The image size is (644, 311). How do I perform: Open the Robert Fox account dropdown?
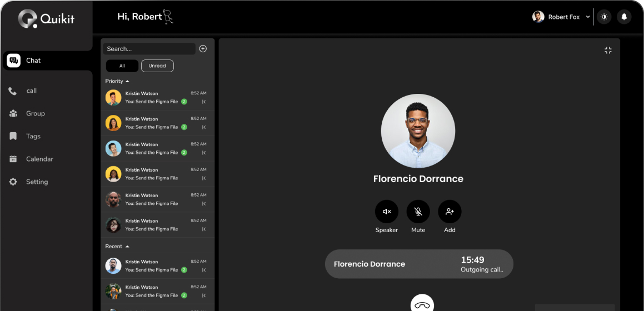(561, 17)
